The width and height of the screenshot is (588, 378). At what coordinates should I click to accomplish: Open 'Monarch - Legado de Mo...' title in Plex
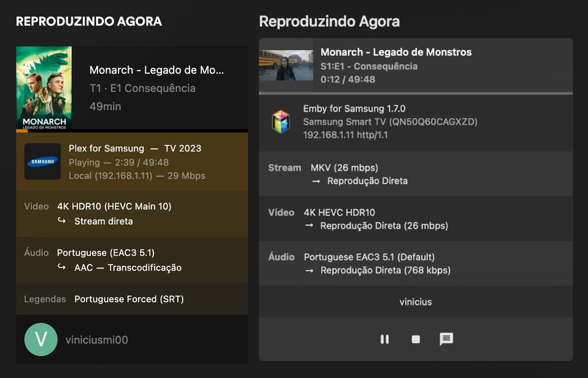pos(157,70)
